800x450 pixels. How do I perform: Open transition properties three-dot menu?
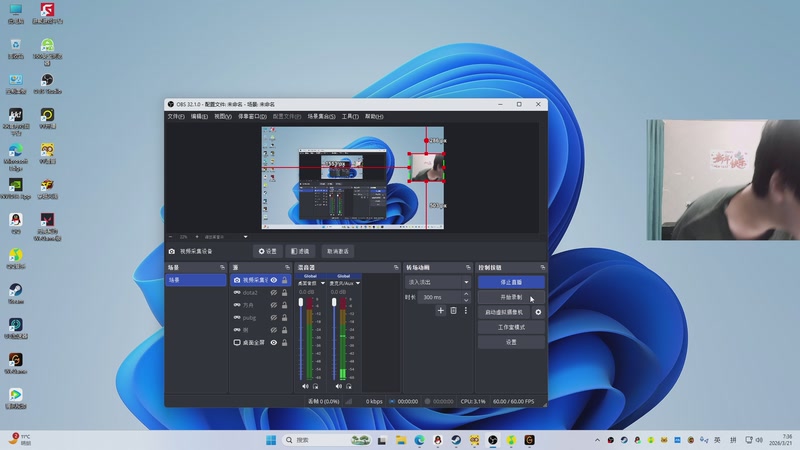click(x=465, y=311)
